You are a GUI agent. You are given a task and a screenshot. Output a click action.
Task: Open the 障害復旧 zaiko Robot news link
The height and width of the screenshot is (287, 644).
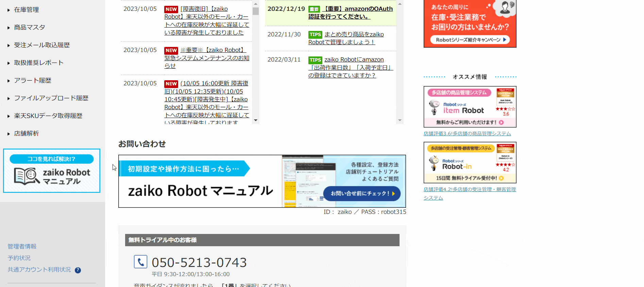tap(207, 21)
